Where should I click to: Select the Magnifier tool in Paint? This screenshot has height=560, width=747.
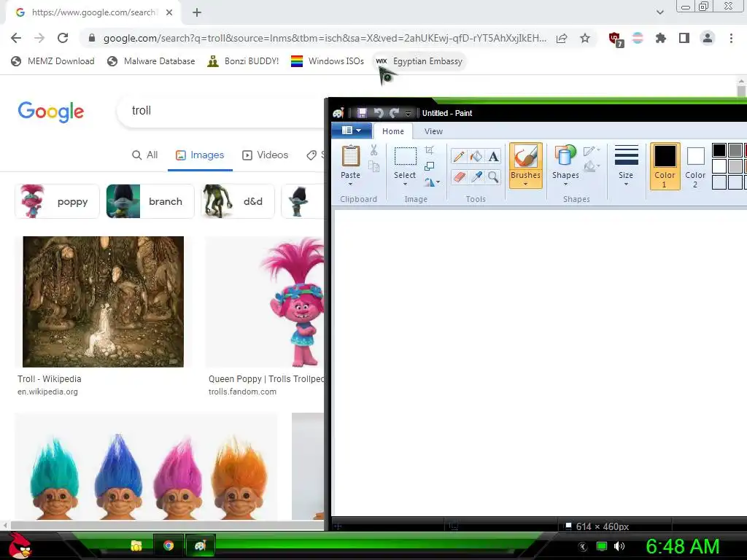tap(494, 177)
